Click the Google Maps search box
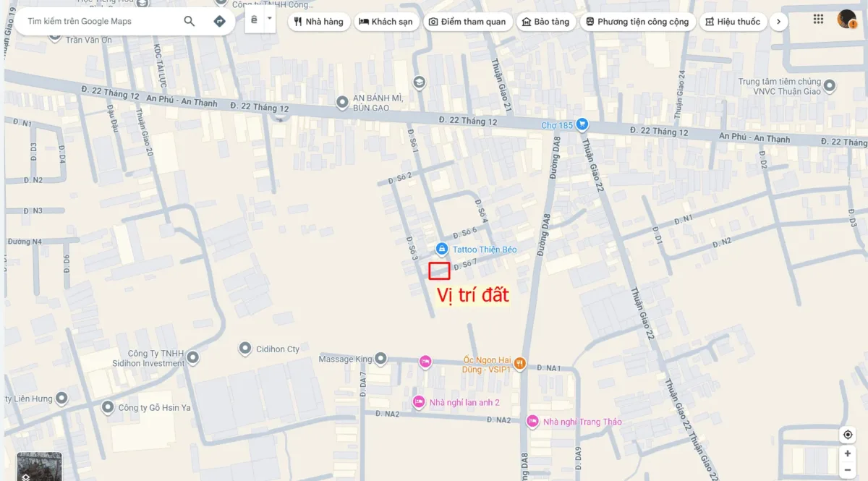The width and height of the screenshot is (868, 481). [x=100, y=21]
